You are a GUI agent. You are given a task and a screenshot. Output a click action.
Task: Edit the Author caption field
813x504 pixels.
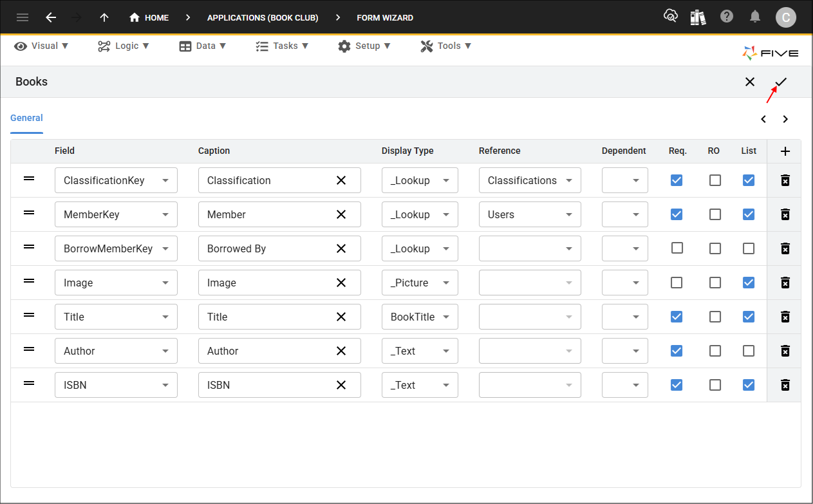click(279, 351)
